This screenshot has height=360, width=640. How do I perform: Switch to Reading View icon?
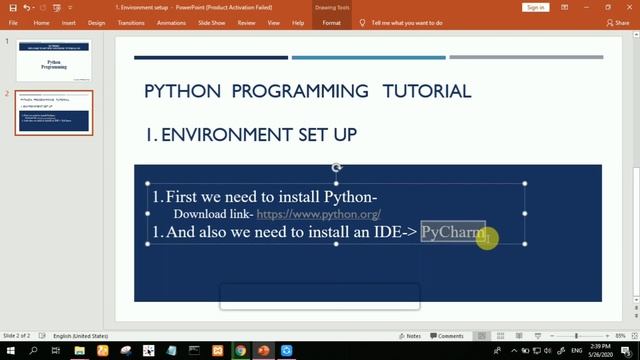tap(519, 336)
